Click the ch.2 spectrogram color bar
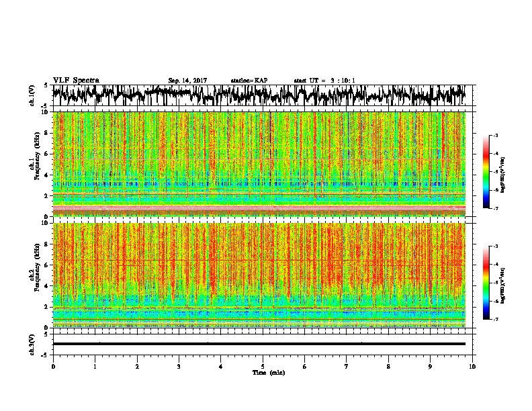The width and height of the screenshot is (532, 411). pyautogui.click(x=486, y=283)
